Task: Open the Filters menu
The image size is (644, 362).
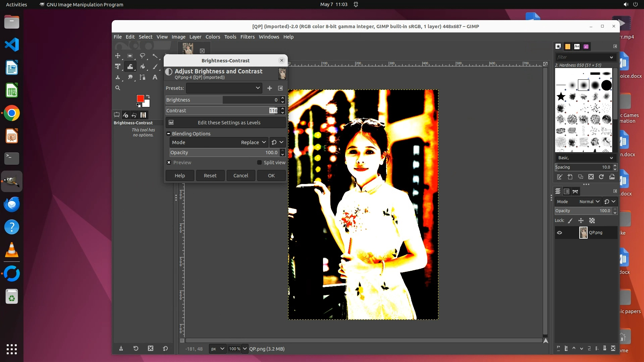Action: click(x=247, y=37)
